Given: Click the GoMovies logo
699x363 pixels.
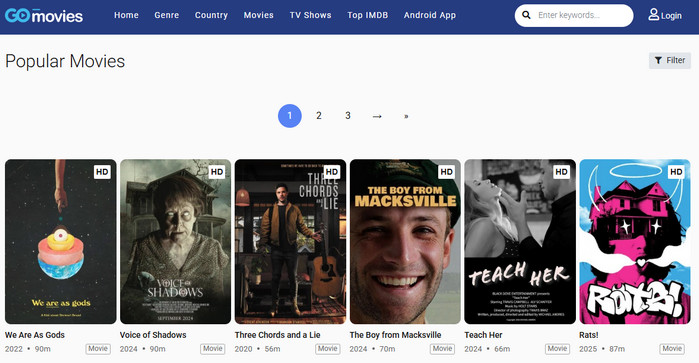Looking at the screenshot, I should [x=44, y=16].
